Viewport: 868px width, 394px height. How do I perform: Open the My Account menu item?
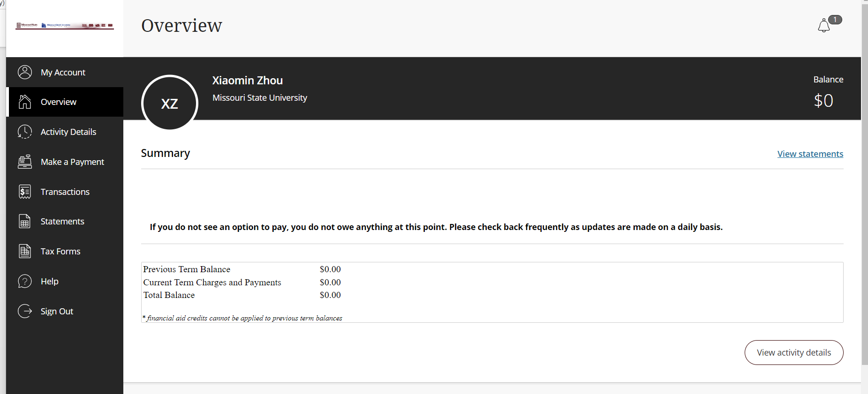point(63,73)
